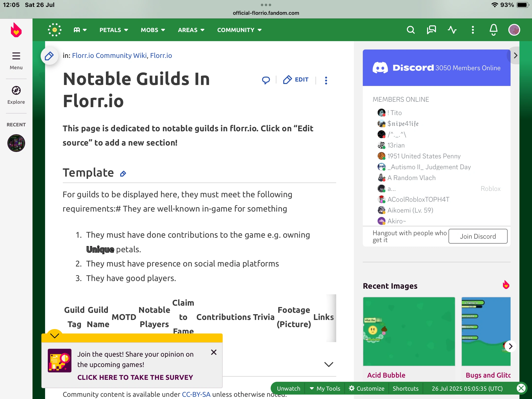Collapse the yellow survey banner tab
This screenshot has width=532, height=399.
[54, 335]
